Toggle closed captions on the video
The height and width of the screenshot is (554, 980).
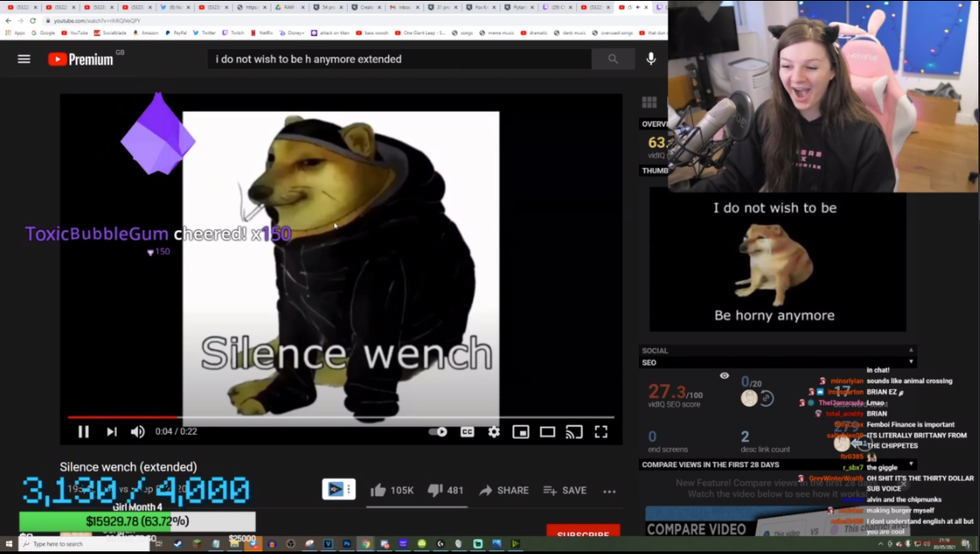click(x=467, y=431)
